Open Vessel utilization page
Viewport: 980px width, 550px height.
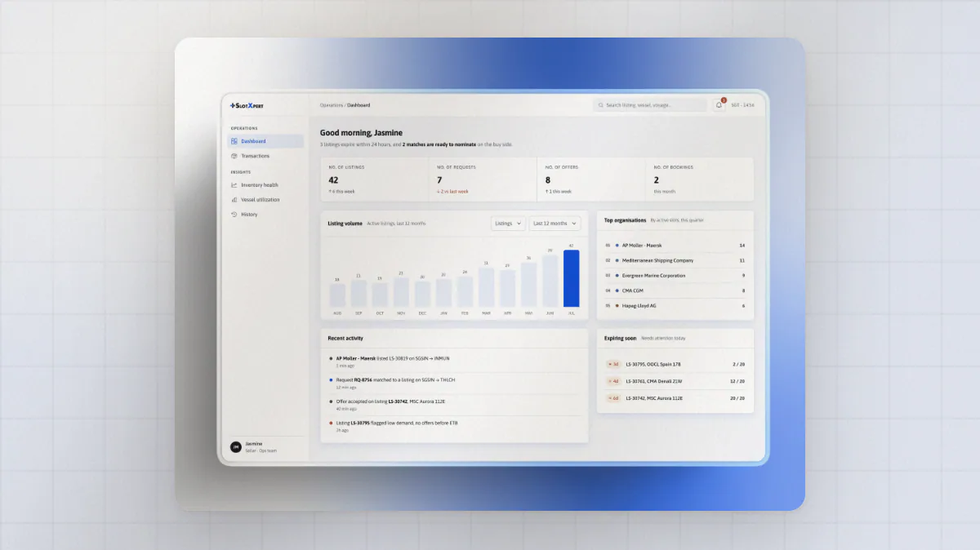click(x=265, y=200)
